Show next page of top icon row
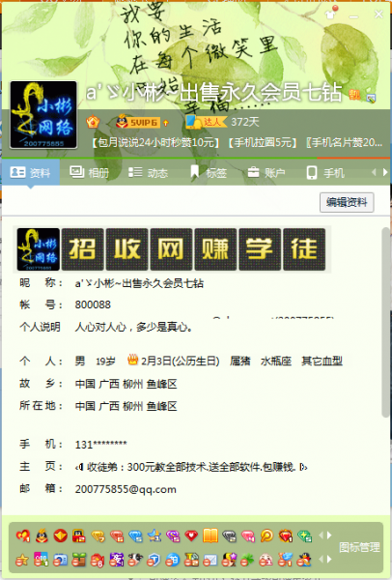Image resolution: width=392 pixels, height=580 pixels. click(x=329, y=536)
